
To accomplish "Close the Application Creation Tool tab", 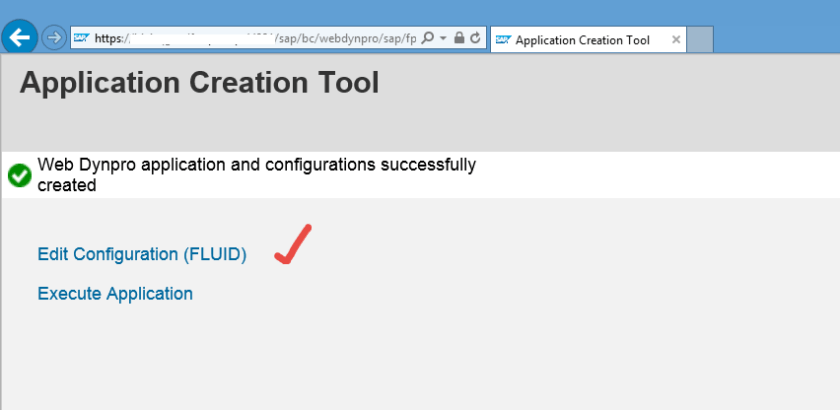I will click(676, 40).
